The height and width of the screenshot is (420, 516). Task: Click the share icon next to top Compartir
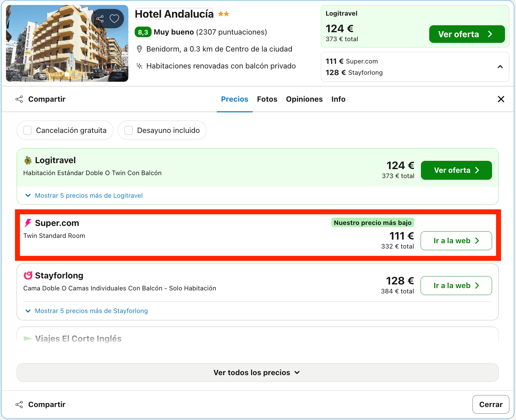click(x=19, y=99)
